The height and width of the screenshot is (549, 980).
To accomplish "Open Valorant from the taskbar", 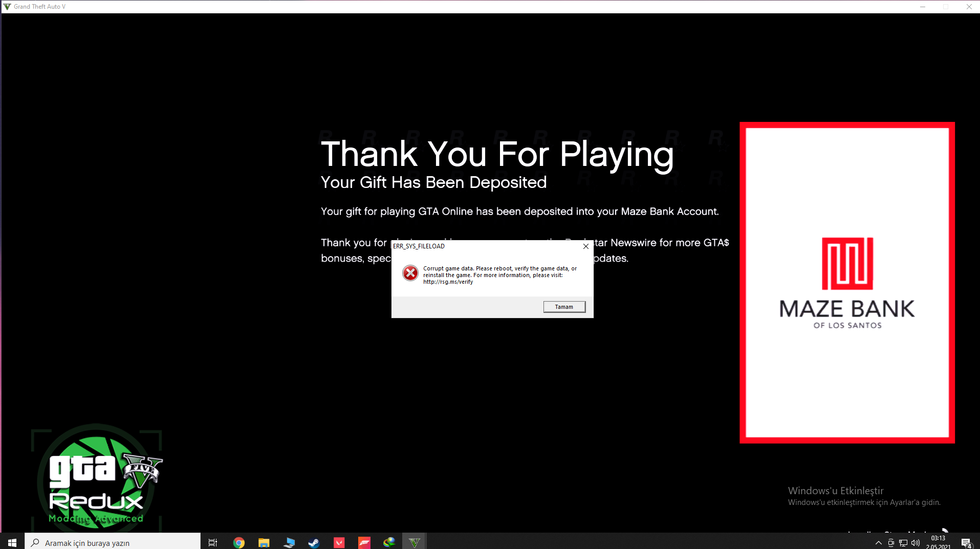I will coord(339,542).
